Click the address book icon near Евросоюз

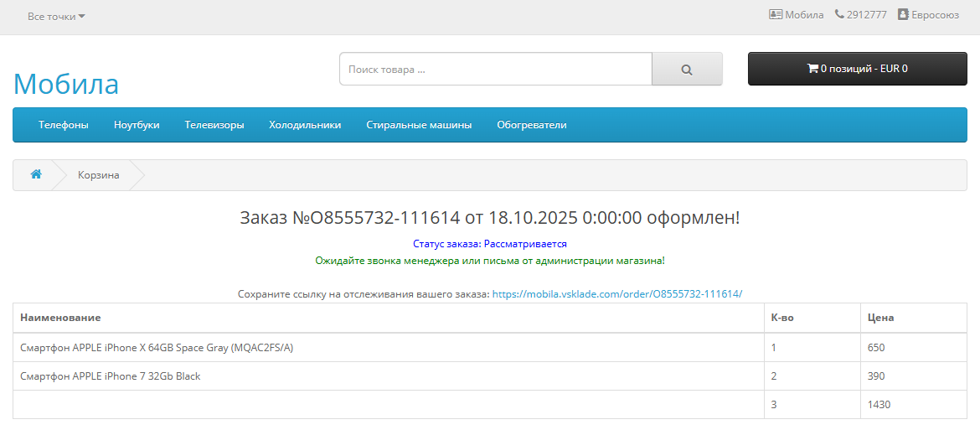pyautogui.click(x=903, y=14)
